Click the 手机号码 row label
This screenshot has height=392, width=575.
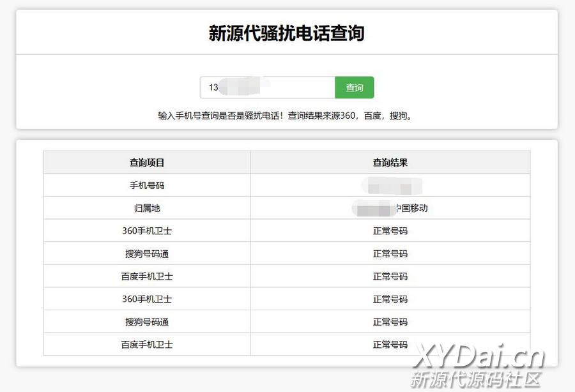coord(147,186)
